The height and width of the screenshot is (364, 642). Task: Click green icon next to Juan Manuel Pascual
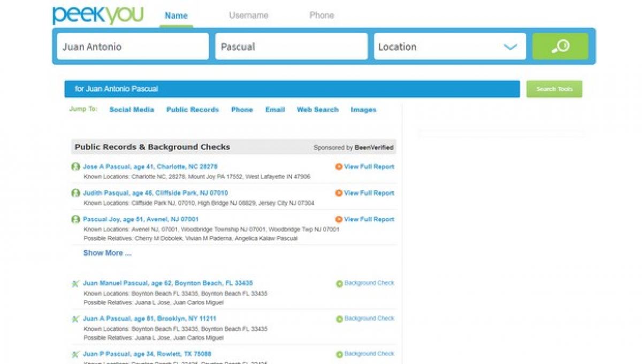tap(75, 284)
